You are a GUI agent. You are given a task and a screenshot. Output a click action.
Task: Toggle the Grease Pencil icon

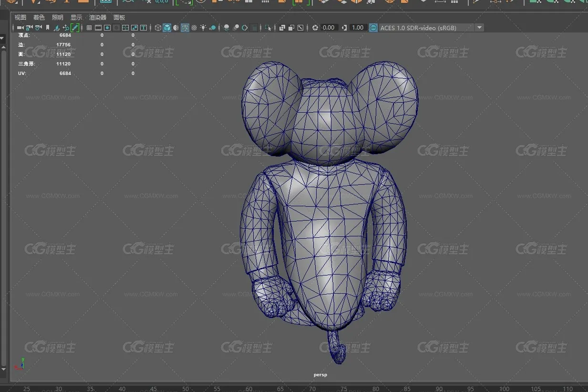pos(75,28)
